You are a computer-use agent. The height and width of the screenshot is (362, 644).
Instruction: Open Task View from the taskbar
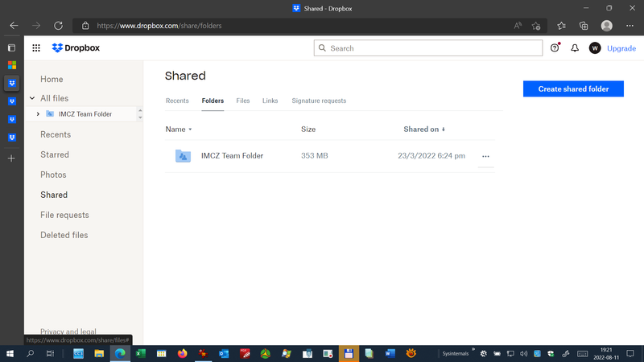point(50,353)
